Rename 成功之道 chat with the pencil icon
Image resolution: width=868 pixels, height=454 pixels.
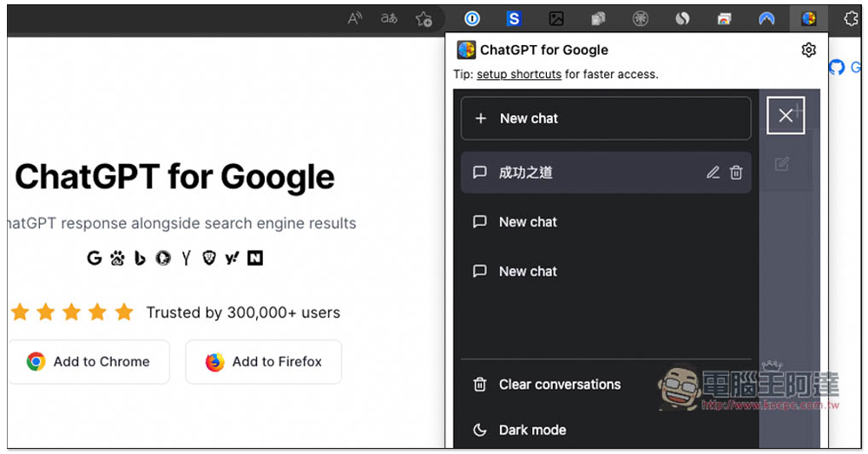713,173
